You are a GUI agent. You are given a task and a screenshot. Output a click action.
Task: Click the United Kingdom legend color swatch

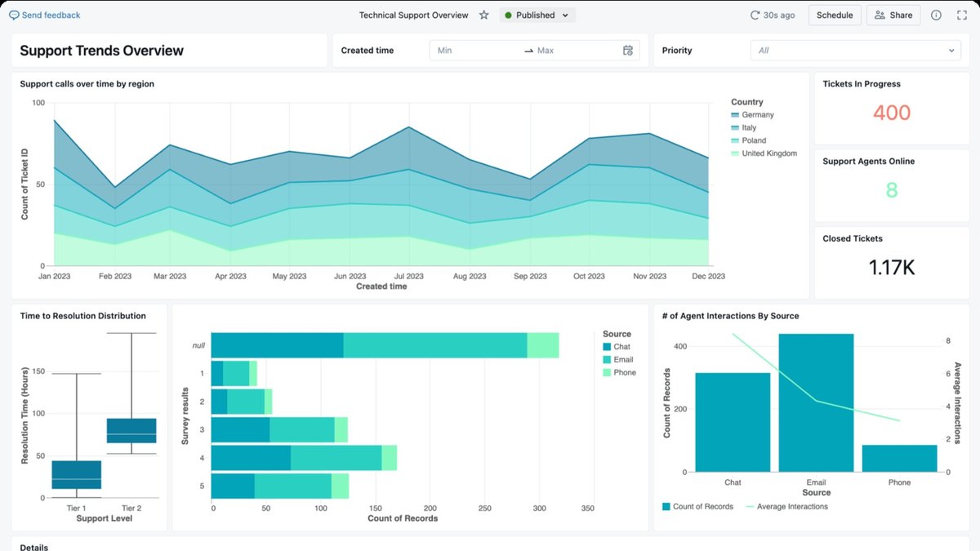735,153
